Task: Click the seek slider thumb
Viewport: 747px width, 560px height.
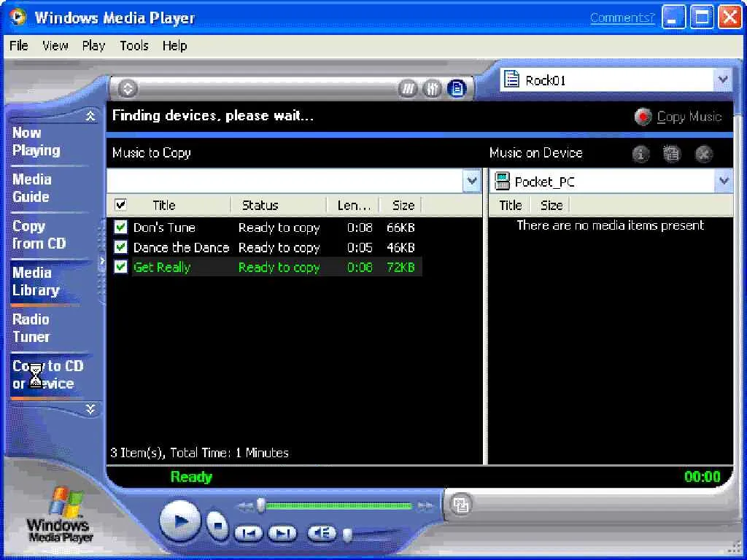Action: pyautogui.click(x=260, y=506)
